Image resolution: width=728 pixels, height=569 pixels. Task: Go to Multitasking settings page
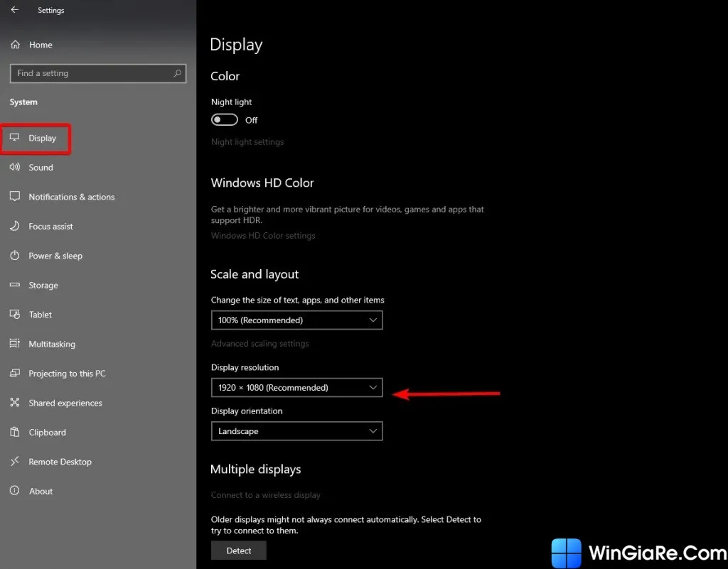click(x=51, y=345)
